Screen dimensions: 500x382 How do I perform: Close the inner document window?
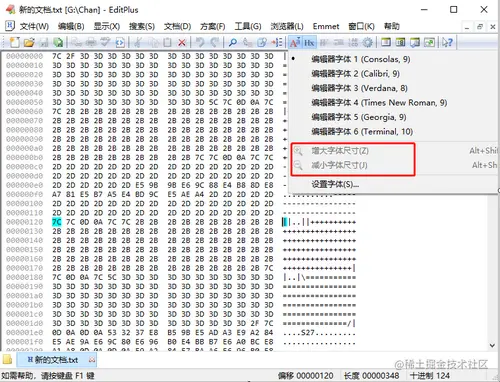click(x=493, y=27)
